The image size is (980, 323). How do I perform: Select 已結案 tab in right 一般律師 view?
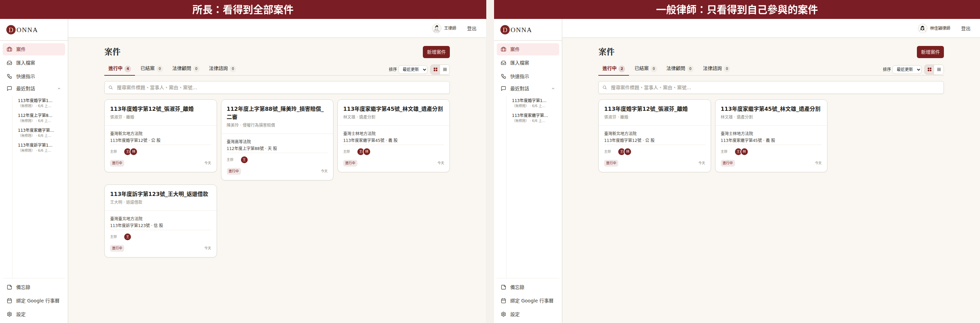(x=646, y=69)
